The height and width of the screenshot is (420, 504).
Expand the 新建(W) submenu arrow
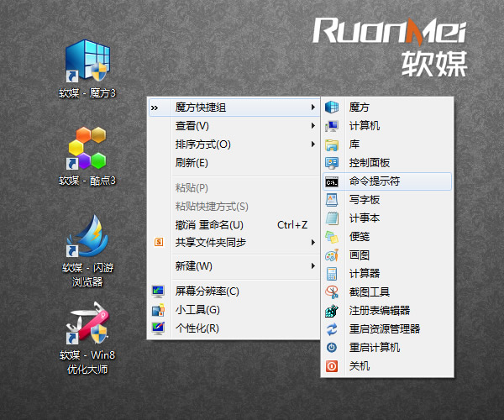[x=313, y=265]
